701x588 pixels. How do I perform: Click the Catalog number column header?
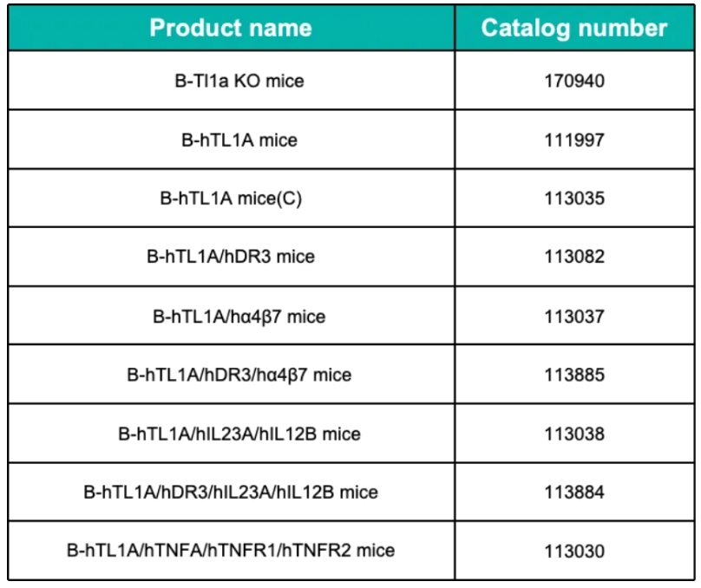pos(574,28)
